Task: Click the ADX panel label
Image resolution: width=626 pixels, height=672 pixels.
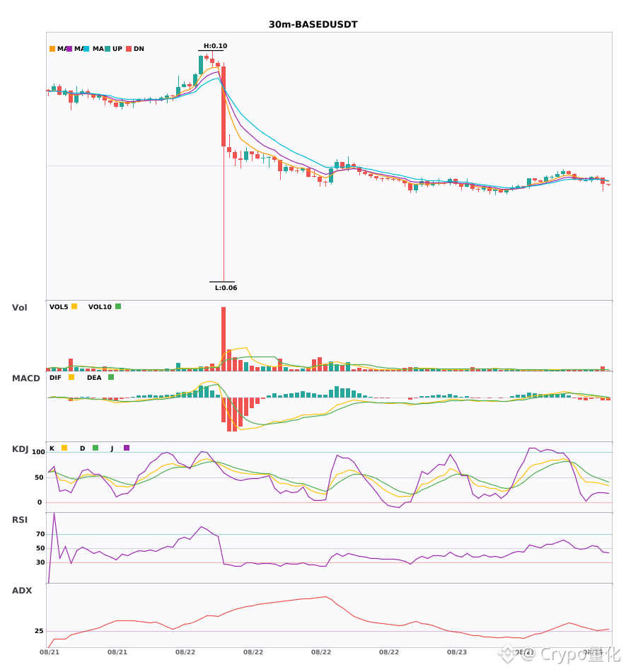Action: coord(22,591)
